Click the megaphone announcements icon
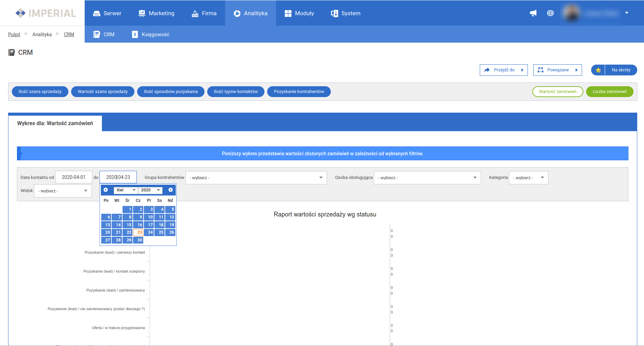 pyautogui.click(x=533, y=13)
